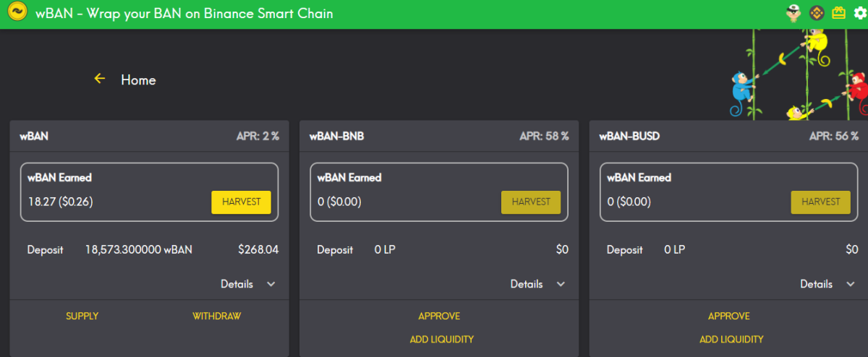The height and width of the screenshot is (357, 868).
Task: Approve the wBAN-BNB LP token
Action: tap(439, 316)
